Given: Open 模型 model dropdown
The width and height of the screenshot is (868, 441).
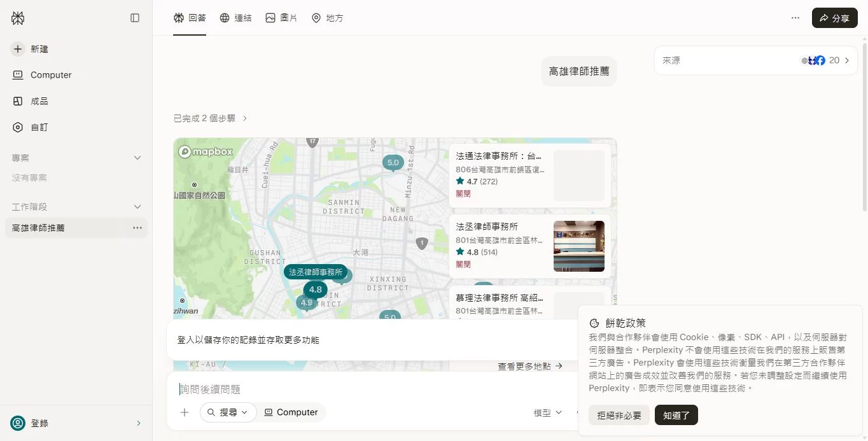Looking at the screenshot, I should 548,412.
